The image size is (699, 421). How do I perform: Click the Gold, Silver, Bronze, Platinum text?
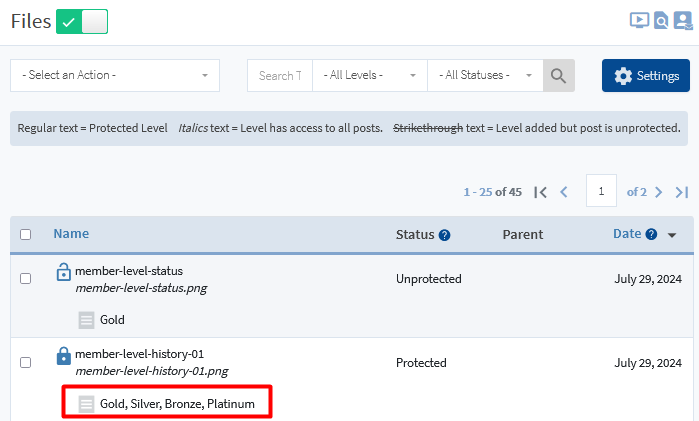[177, 404]
